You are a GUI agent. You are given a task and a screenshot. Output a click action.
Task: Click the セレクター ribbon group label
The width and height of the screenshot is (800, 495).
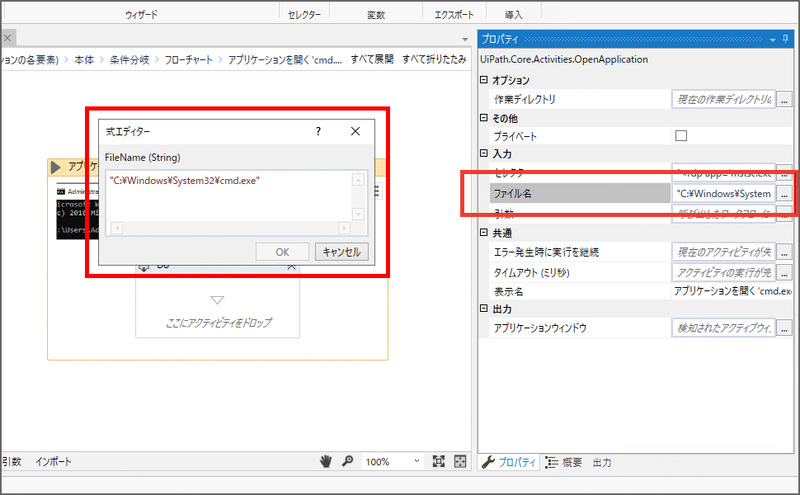(304, 15)
